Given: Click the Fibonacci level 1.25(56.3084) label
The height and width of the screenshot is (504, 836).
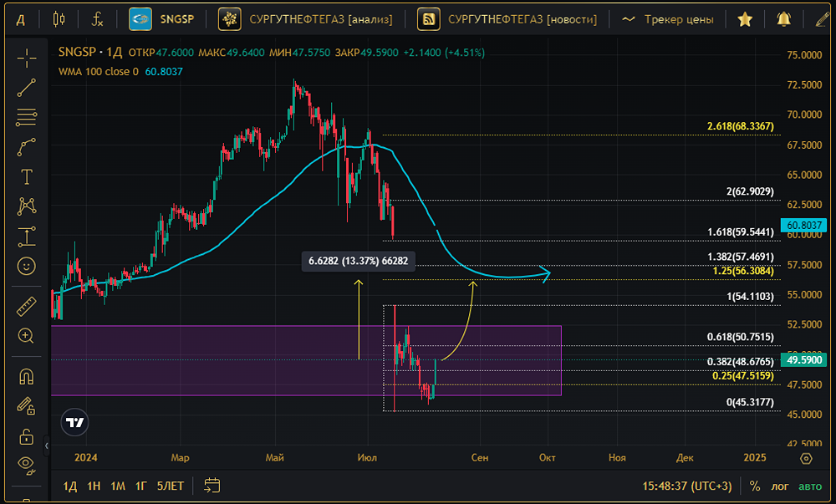Looking at the screenshot, I should (x=743, y=271).
